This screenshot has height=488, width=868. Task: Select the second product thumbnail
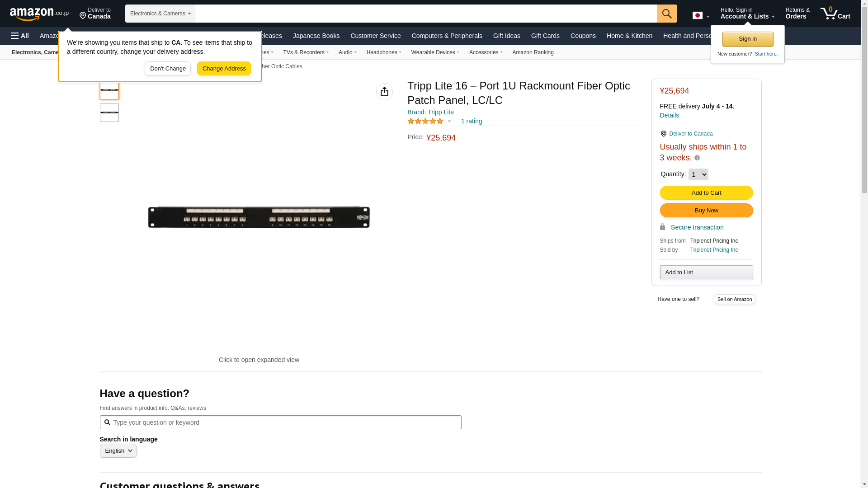pyautogui.click(x=109, y=113)
